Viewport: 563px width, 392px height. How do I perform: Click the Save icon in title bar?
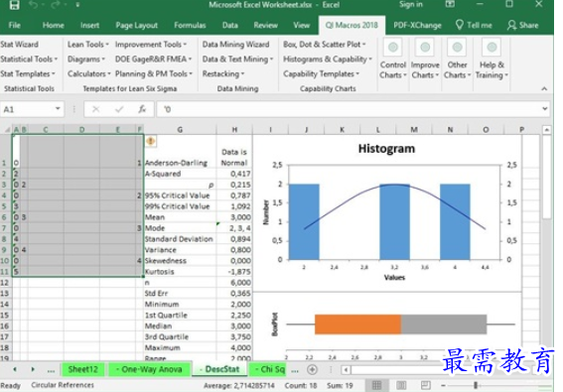pyautogui.click(x=14, y=5)
